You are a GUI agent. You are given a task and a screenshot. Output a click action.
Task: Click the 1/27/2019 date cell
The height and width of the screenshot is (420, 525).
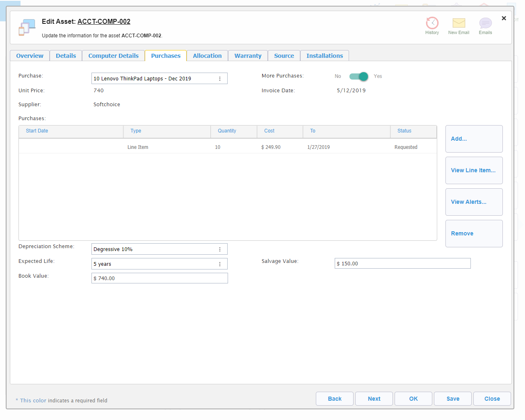pyautogui.click(x=318, y=147)
